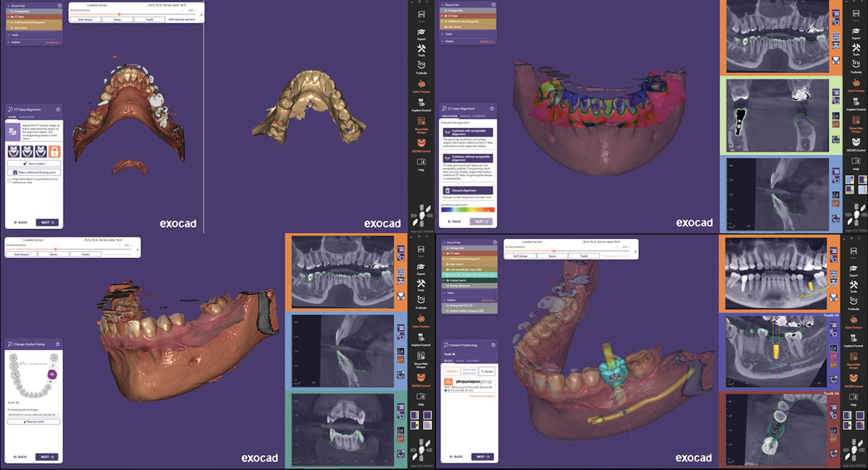
Task: Open the Settings tab in Implant Positioning
Action: pos(473,361)
